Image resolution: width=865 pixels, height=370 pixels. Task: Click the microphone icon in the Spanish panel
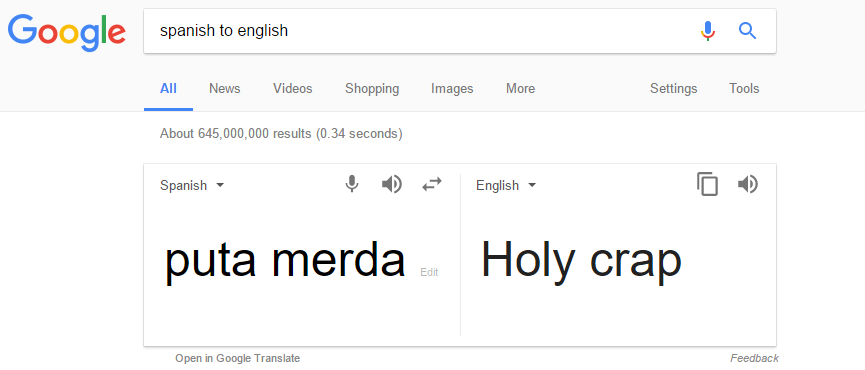coord(352,184)
